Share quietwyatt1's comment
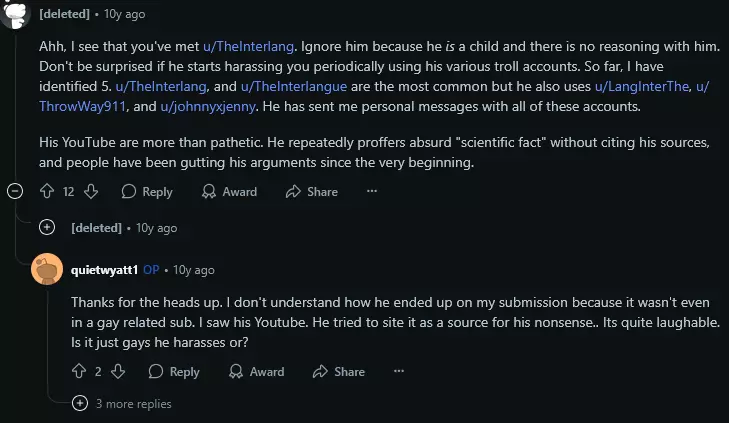This screenshot has height=423, width=729. point(339,371)
